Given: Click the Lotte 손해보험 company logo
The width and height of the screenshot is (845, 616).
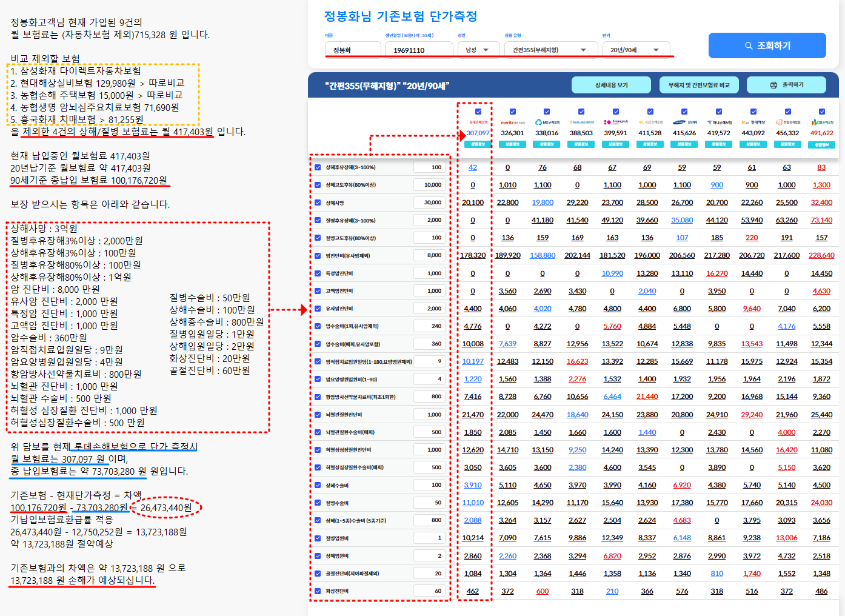Looking at the screenshot, I should [x=478, y=122].
